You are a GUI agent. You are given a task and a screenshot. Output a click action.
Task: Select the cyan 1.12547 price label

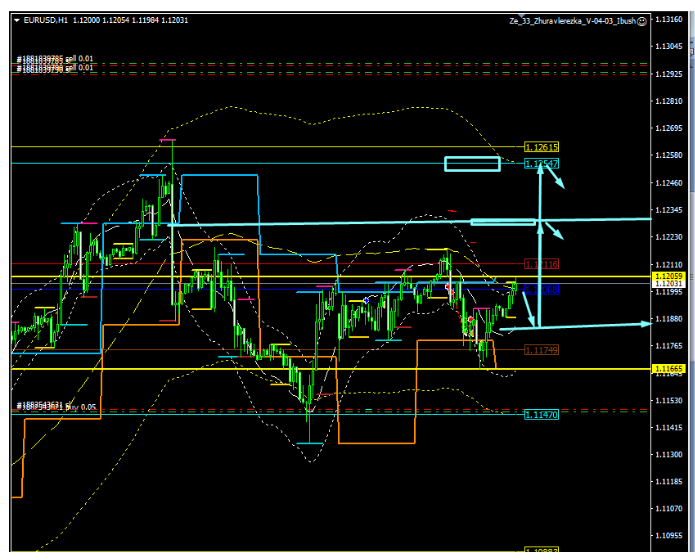541,163
